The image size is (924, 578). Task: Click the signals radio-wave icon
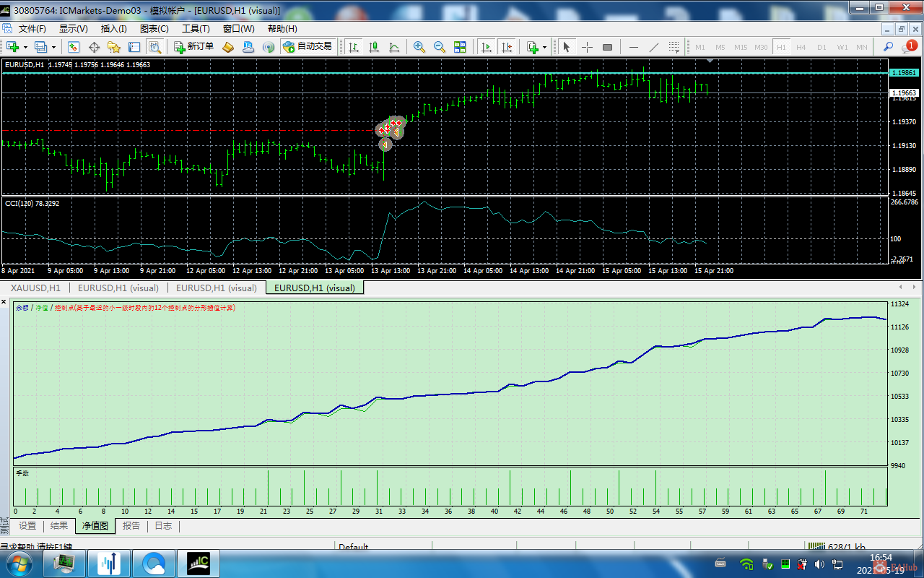269,47
